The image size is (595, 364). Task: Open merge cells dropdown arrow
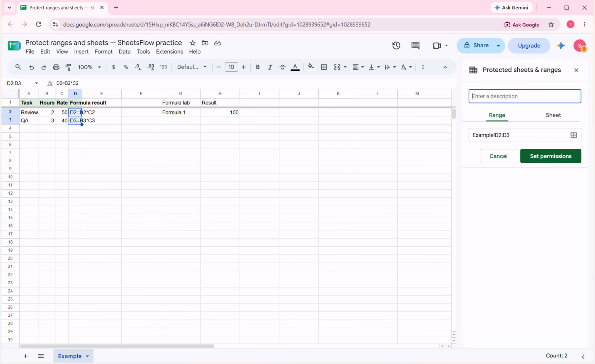[345, 67]
